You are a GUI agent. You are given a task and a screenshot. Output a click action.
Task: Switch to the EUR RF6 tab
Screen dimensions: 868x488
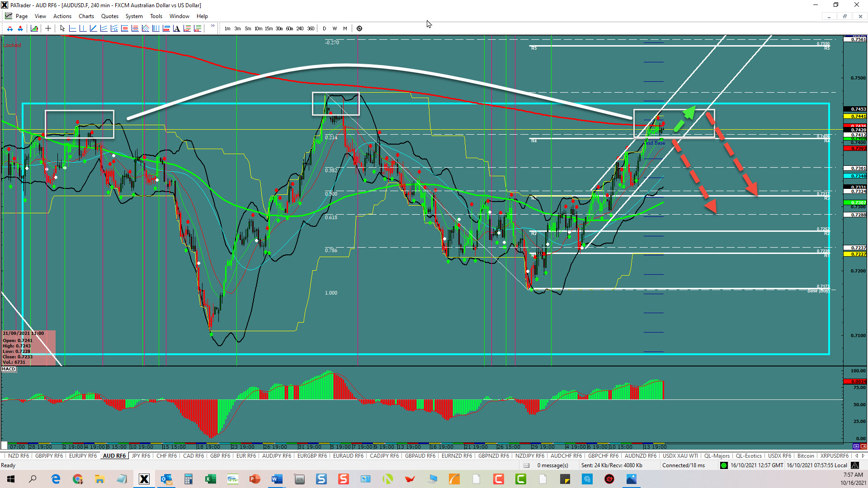coord(246,456)
